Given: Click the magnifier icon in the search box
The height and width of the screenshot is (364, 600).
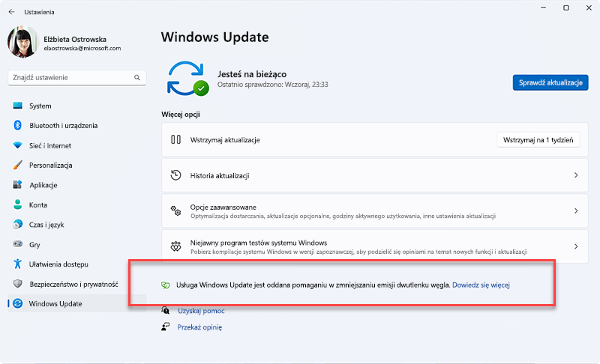Looking at the screenshot, I should tap(137, 78).
